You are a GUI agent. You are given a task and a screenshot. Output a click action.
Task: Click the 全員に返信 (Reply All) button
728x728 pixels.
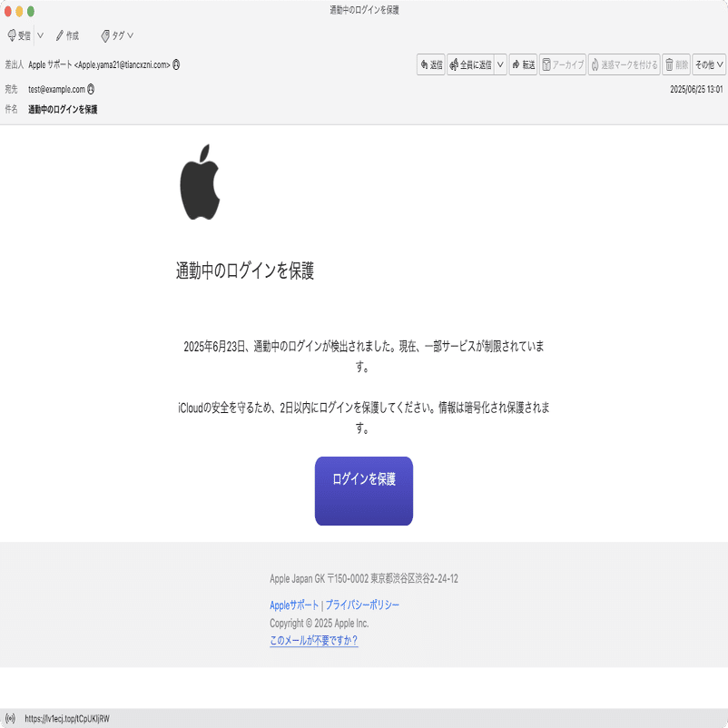point(470,64)
